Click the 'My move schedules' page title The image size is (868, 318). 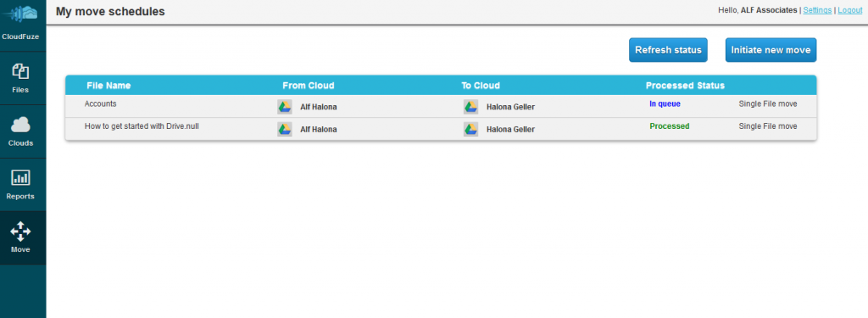pos(110,11)
